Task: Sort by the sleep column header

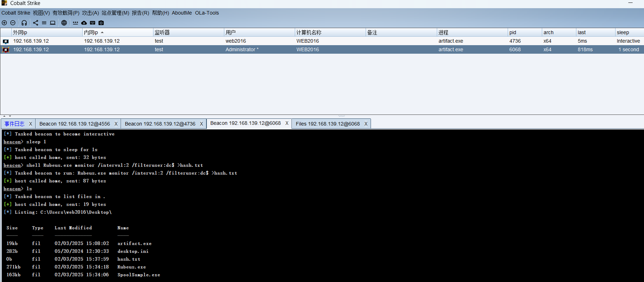Action: pyautogui.click(x=629, y=32)
